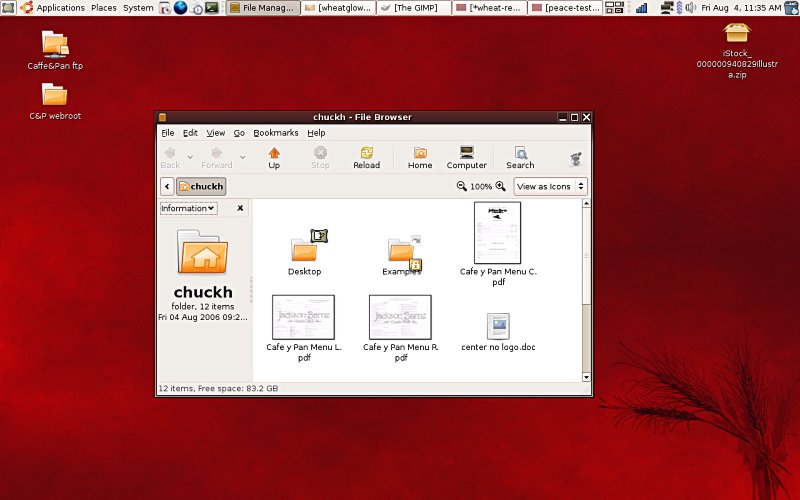Expand the Information side pane dropdown

188,208
